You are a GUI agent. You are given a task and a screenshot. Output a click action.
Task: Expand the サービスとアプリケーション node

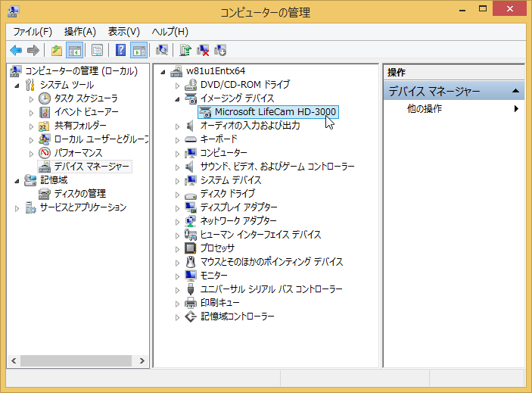tap(17, 208)
